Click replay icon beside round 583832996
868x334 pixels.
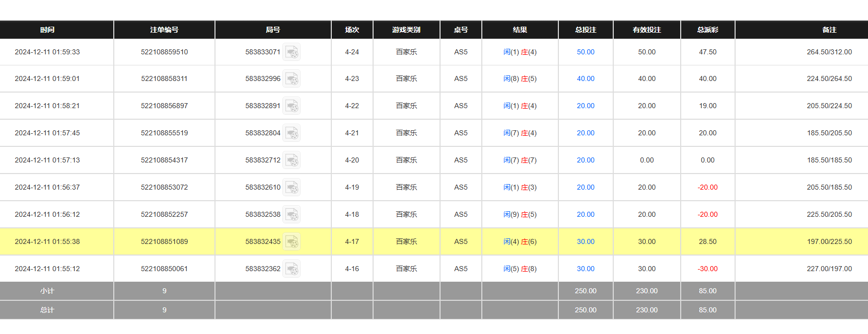point(292,79)
